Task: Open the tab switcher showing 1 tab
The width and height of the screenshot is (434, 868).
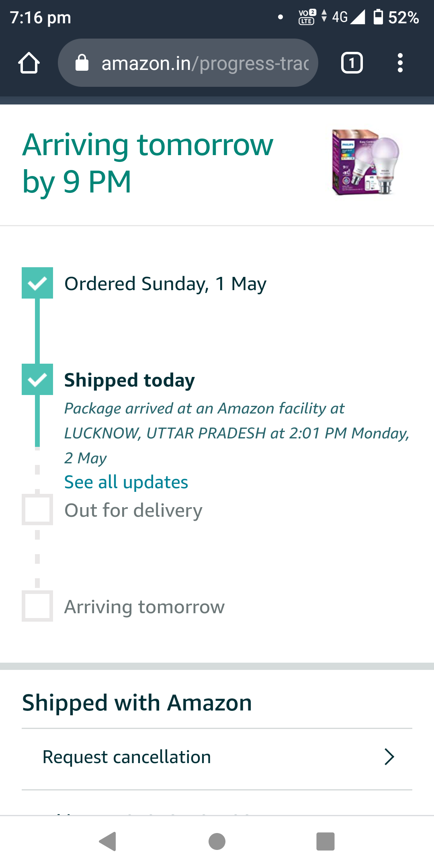Action: (352, 63)
